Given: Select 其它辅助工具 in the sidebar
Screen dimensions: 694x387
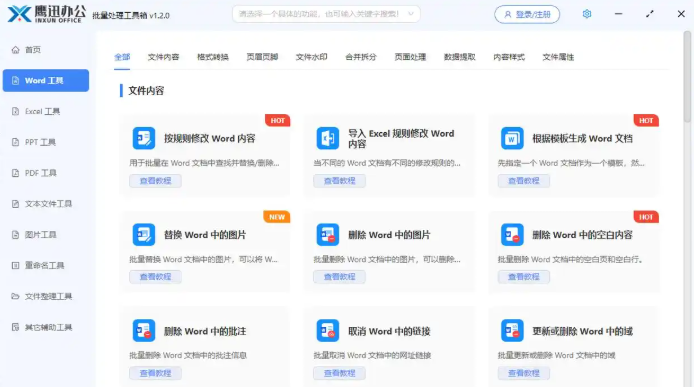Looking at the screenshot, I should click(x=46, y=327).
